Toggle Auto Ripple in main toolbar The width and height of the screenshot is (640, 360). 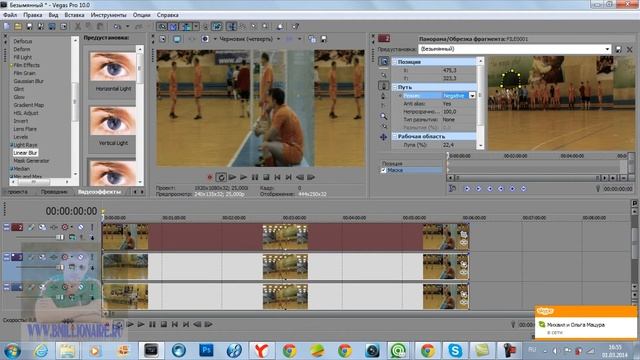coord(186,27)
